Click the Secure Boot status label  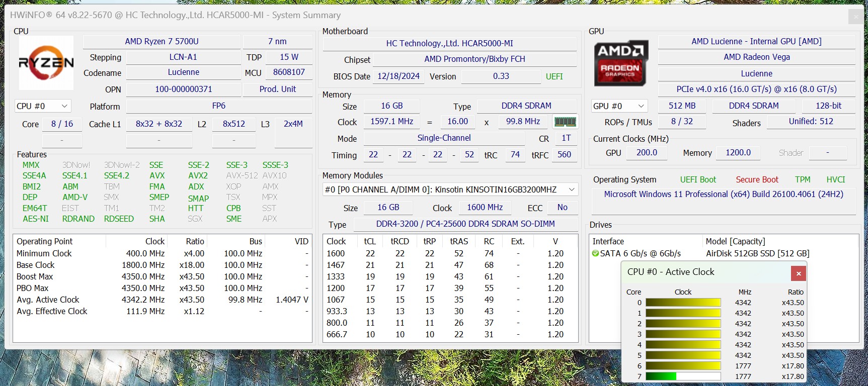(757, 179)
